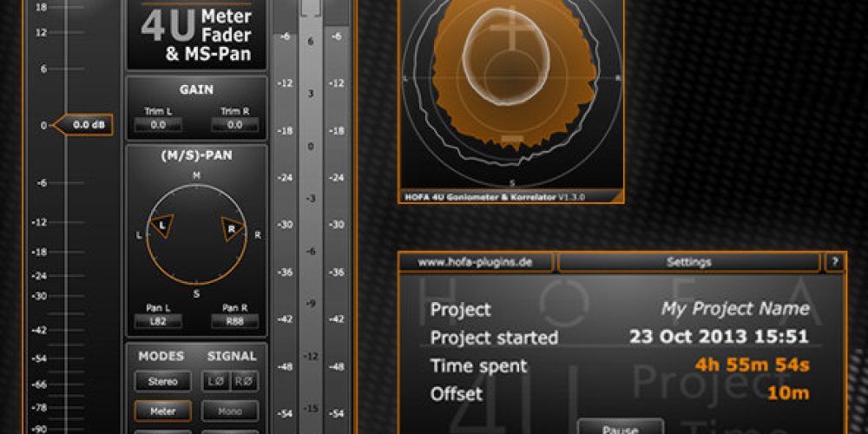The height and width of the screenshot is (434, 868).
Task: Click the Trim R value field
Action: [x=234, y=125]
